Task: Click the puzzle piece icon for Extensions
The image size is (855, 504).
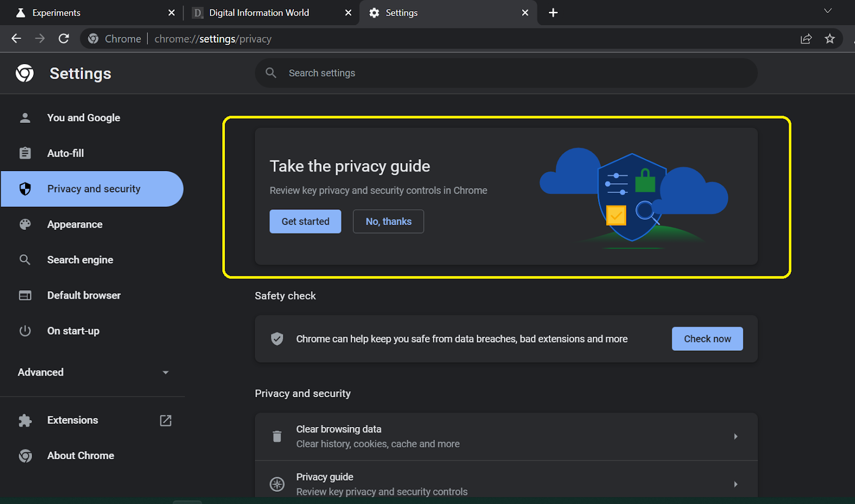Action: pos(25,420)
